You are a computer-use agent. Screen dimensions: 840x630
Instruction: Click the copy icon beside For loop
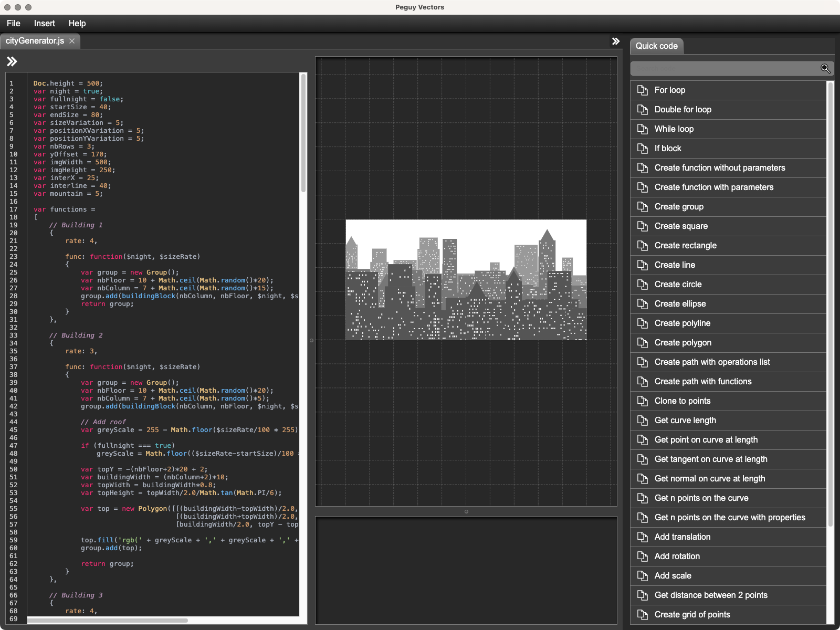pos(642,90)
